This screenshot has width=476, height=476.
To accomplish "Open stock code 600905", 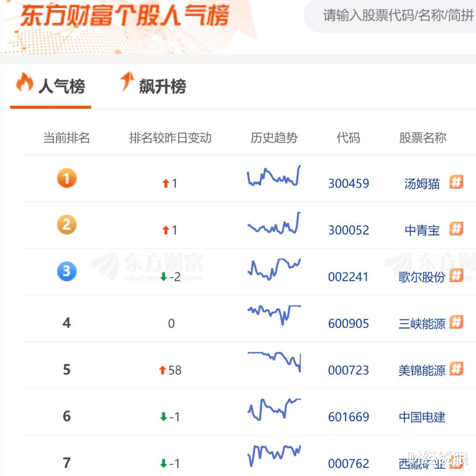I will (349, 323).
